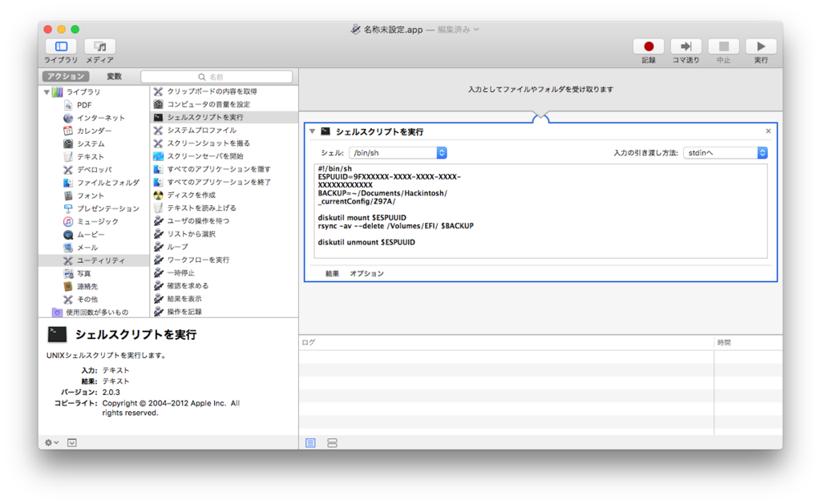821x504 pixels.
Task: Select the ループ loop action
Action: tap(224, 247)
